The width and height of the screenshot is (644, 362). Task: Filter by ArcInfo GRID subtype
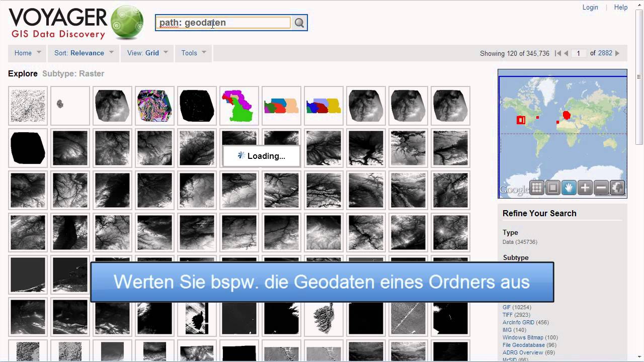518,322
